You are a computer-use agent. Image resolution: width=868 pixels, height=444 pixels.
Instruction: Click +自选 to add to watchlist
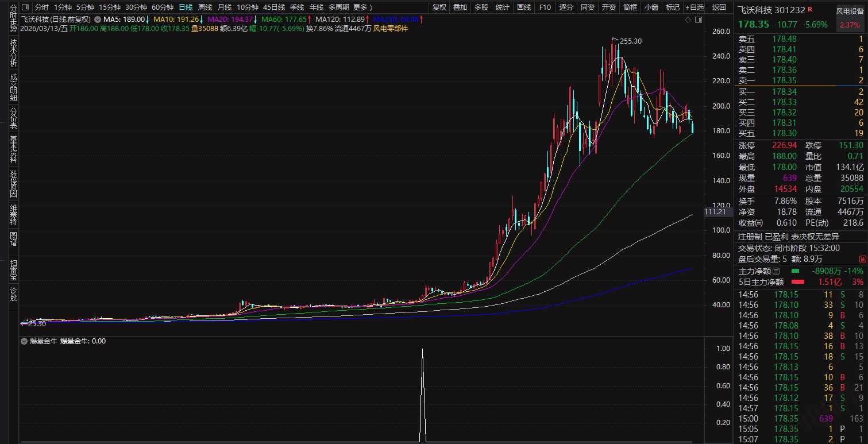(694, 7)
